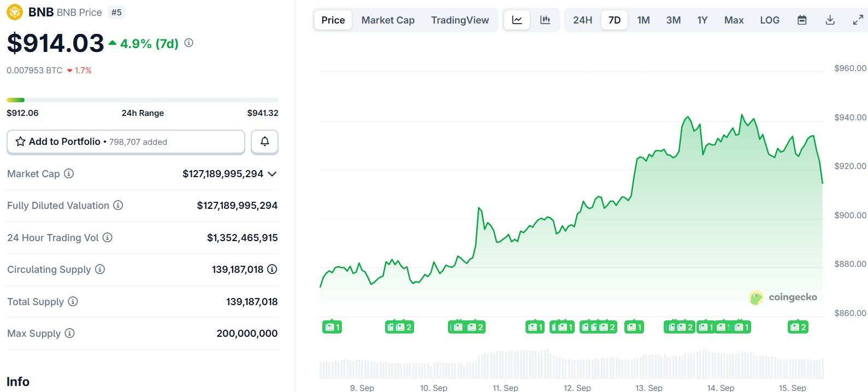Select the 1Y time range
The image size is (868, 392).
point(702,20)
